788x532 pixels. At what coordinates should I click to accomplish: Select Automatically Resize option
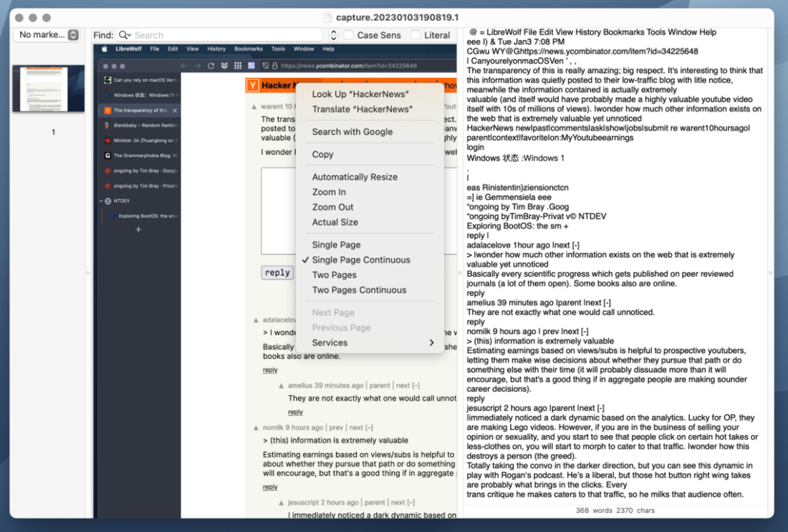355,177
